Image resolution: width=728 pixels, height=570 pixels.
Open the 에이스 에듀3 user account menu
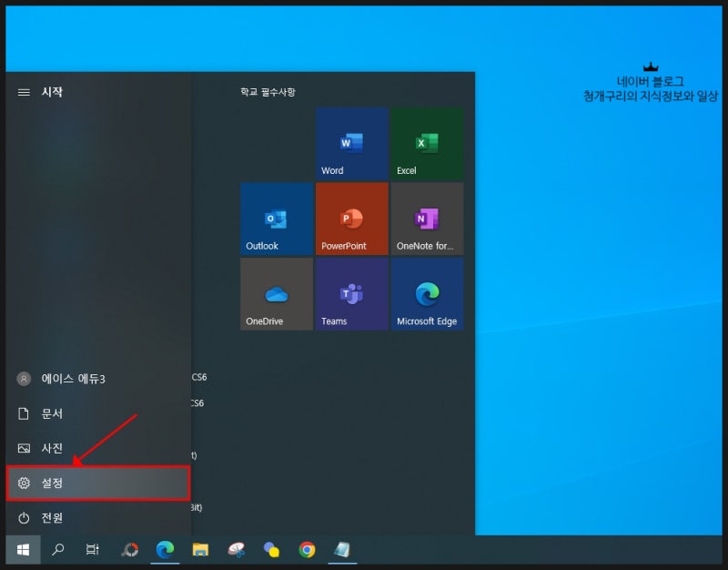[98, 379]
